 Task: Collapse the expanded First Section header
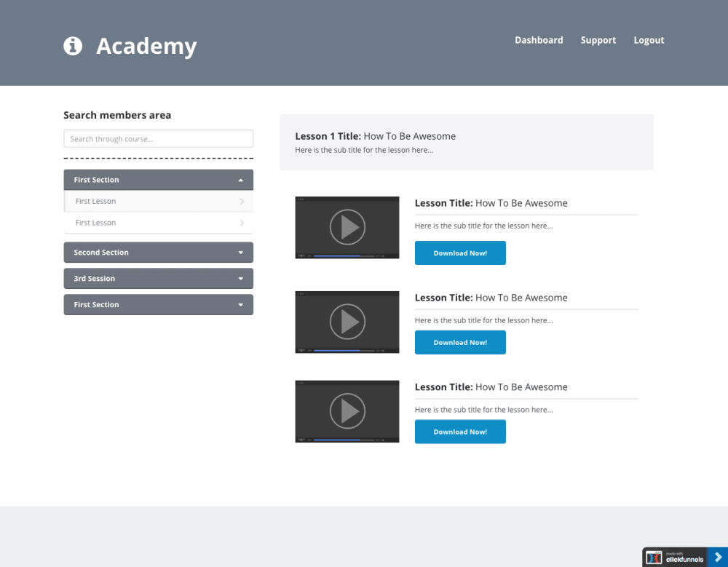click(x=158, y=180)
